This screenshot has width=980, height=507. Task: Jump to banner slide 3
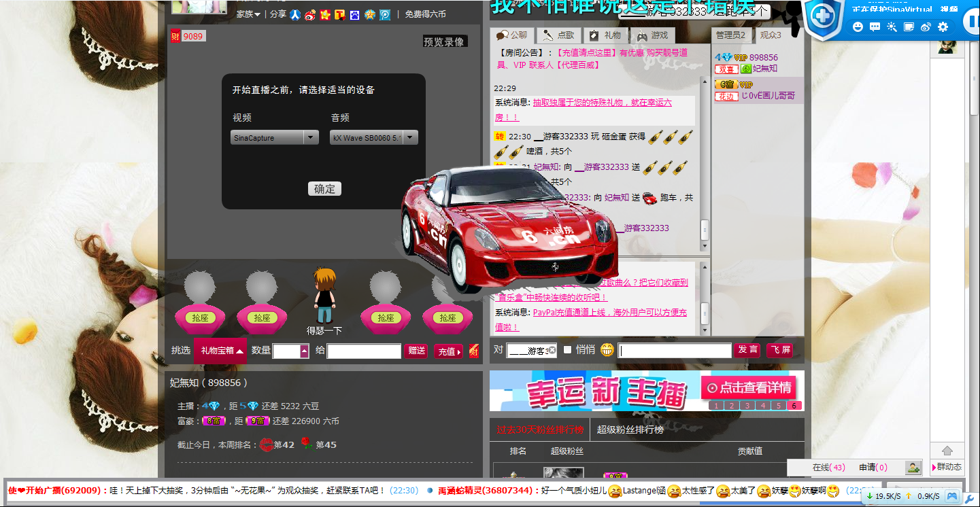point(747,406)
